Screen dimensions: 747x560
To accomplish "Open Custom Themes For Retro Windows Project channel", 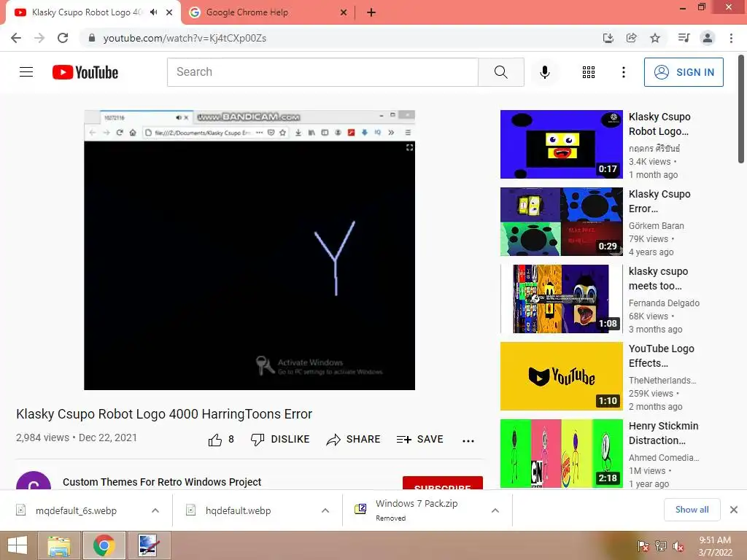I will (162, 482).
